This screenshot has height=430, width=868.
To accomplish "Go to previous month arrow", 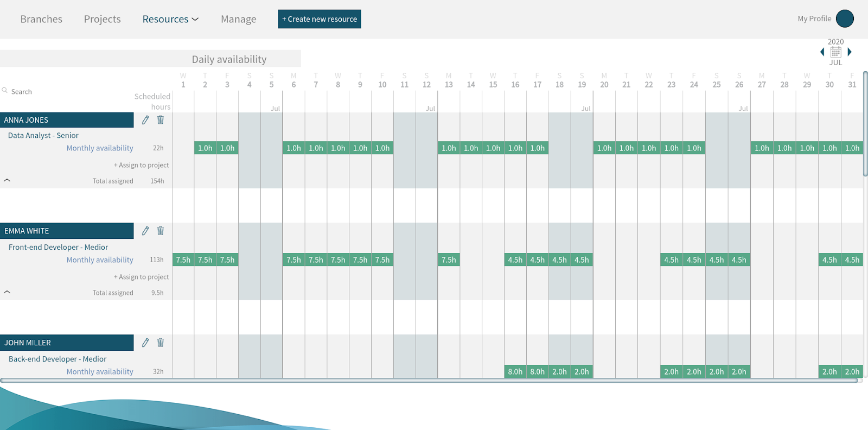I will pyautogui.click(x=822, y=52).
